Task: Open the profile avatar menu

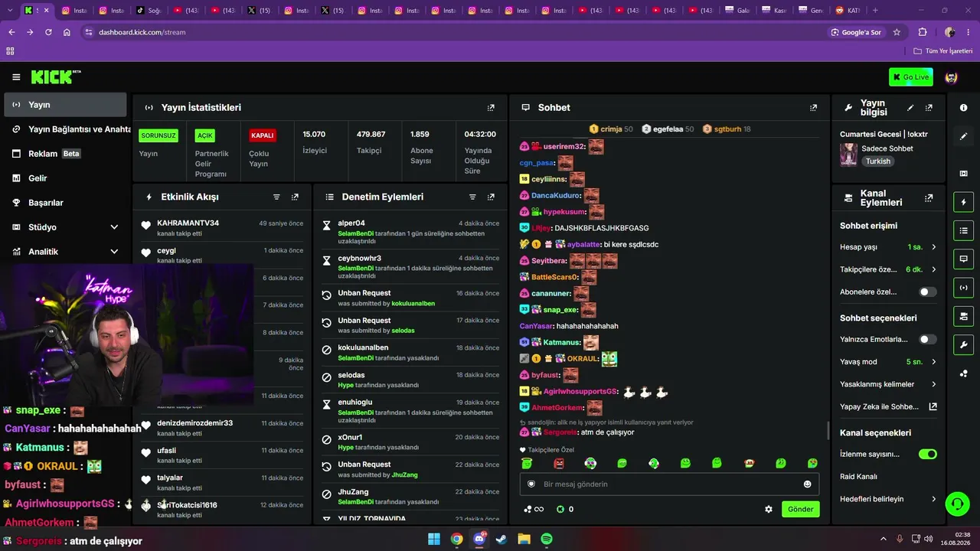Action: click(x=951, y=77)
